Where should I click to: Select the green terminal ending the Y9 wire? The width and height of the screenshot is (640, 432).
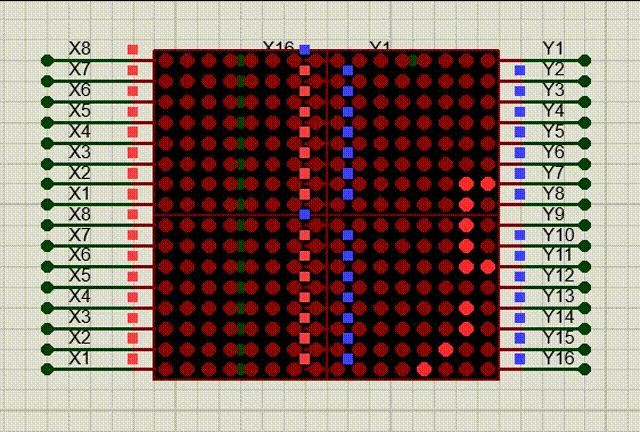tap(585, 225)
